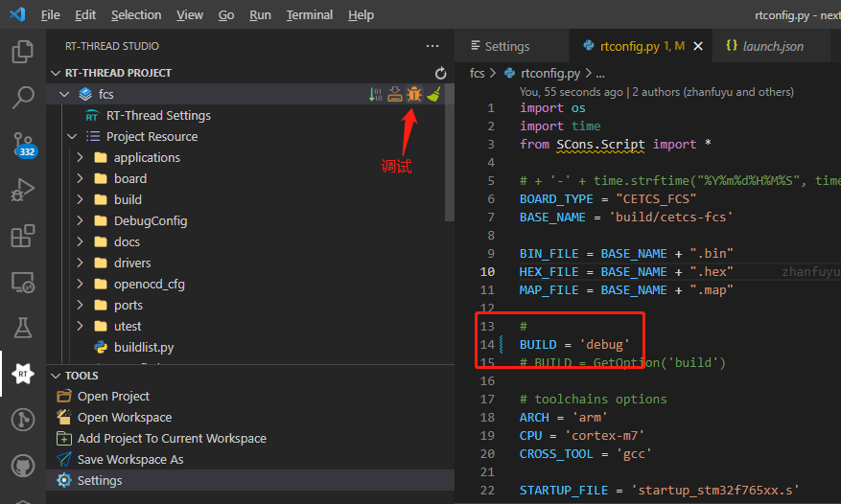Click Add Project To Current Workspace label
The height and width of the screenshot is (504, 841).
(x=172, y=438)
